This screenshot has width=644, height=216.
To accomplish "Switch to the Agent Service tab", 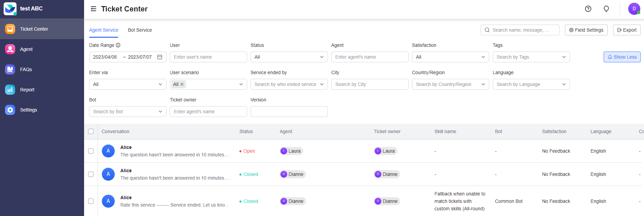I will click(x=104, y=30).
